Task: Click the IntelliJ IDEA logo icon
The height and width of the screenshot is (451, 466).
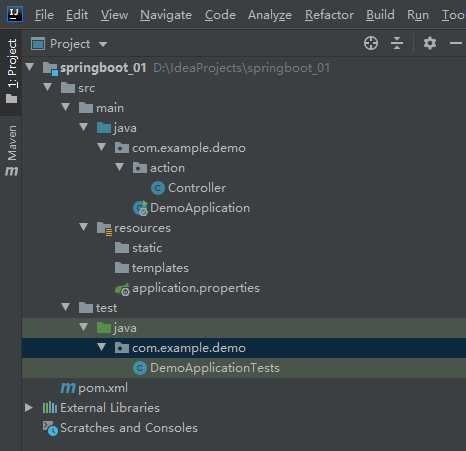Action: pos(15,14)
